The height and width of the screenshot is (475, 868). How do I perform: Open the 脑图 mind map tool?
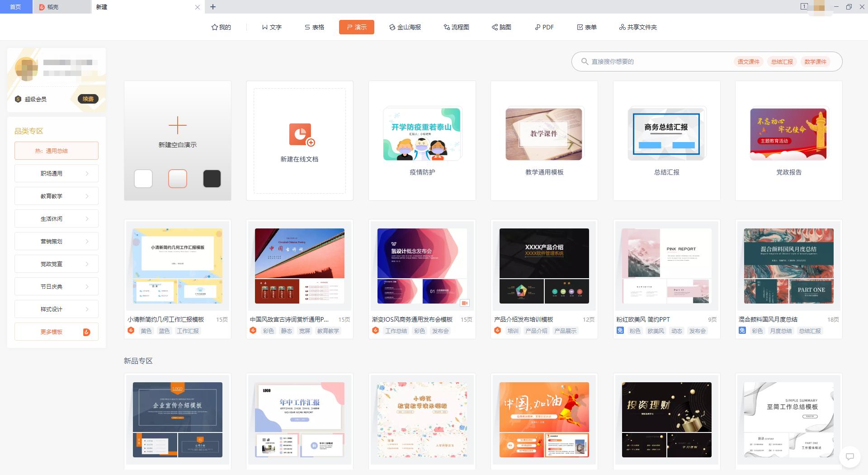pyautogui.click(x=501, y=27)
